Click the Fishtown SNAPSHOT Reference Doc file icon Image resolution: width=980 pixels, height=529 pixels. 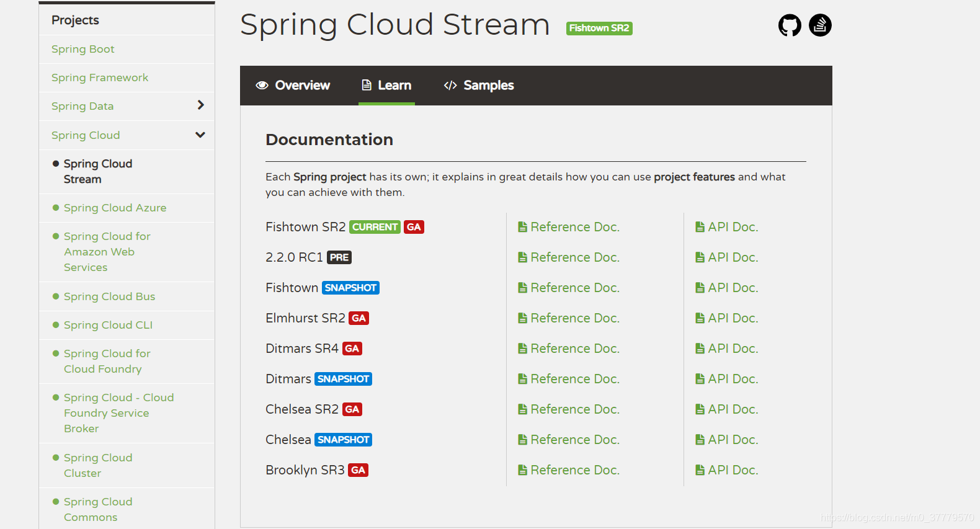tap(522, 288)
